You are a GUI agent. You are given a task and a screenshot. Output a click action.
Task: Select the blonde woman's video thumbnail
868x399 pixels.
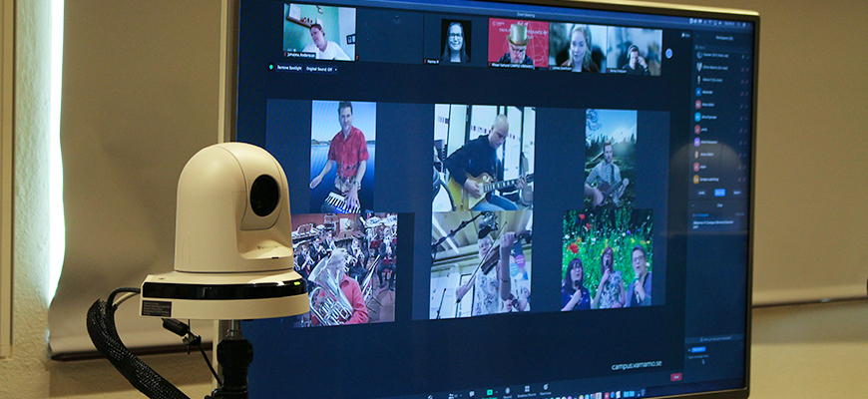[x=578, y=48]
